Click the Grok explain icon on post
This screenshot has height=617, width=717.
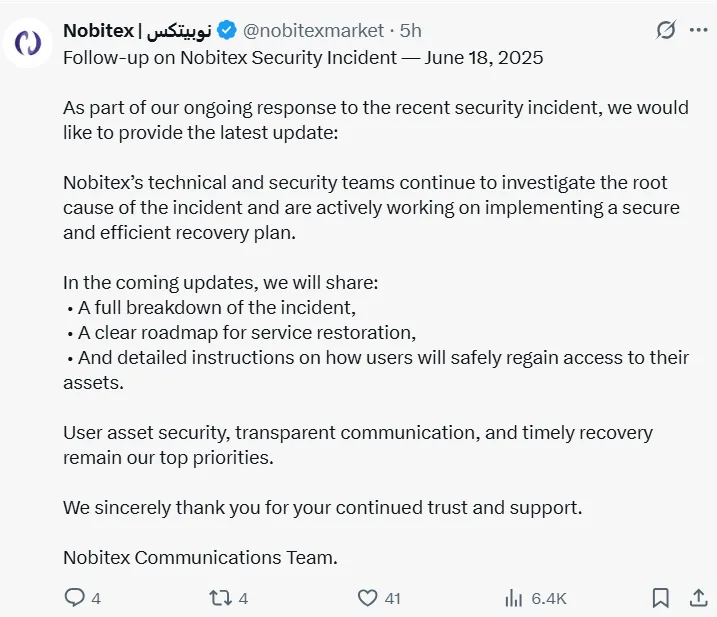tap(666, 30)
